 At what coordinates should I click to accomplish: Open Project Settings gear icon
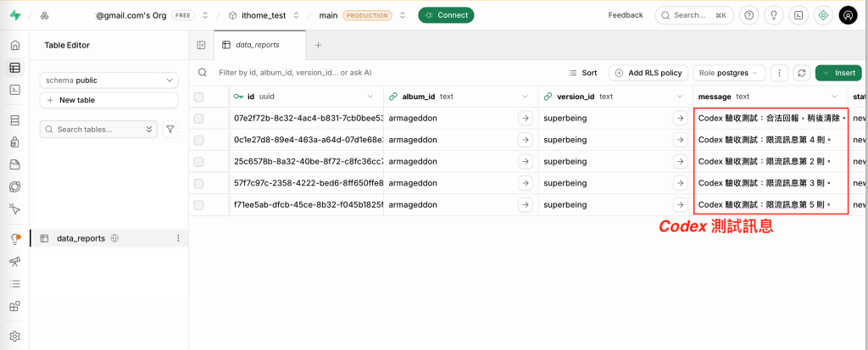pos(15,336)
